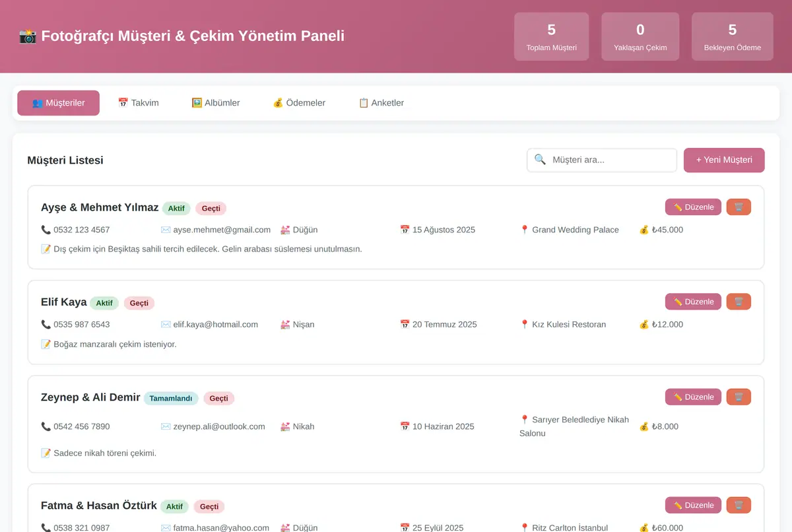Image resolution: width=792 pixels, height=532 pixels.
Task: Click the location pin beside Grand Wedding Palace
Action: tap(525, 230)
